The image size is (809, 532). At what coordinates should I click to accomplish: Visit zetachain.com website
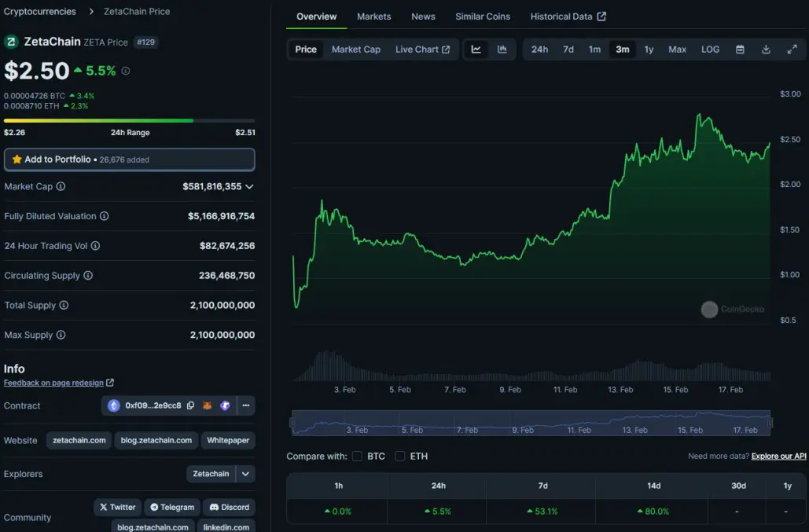tap(79, 440)
